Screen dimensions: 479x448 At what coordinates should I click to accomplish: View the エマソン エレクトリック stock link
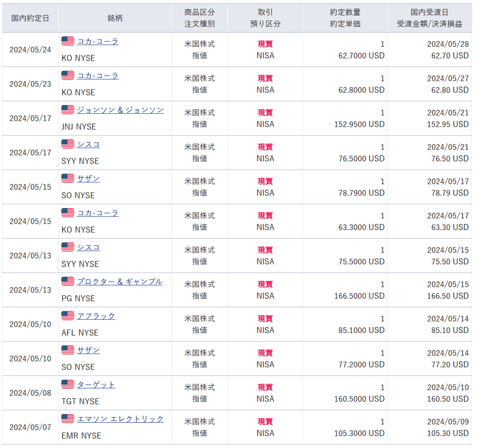[x=120, y=419]
